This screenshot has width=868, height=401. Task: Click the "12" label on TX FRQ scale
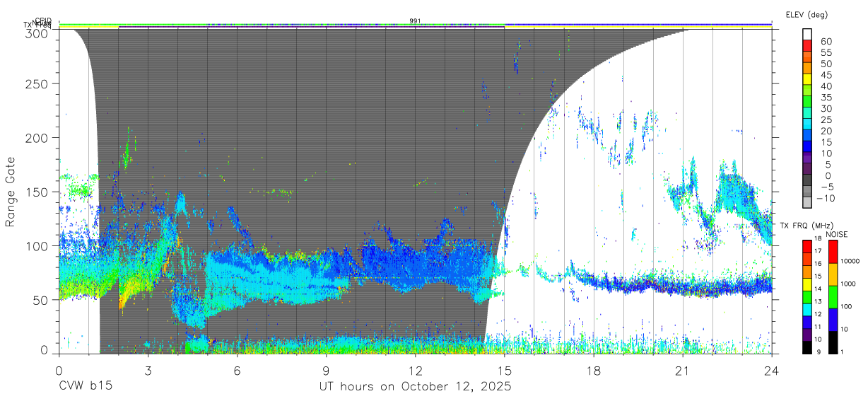click(x=818, y=314)
